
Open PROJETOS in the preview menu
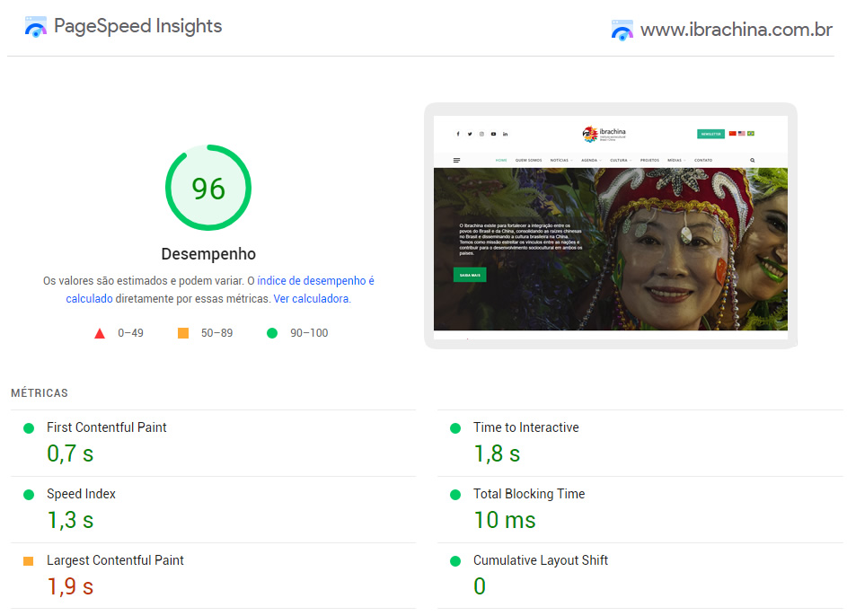click(x=649, y=161)
